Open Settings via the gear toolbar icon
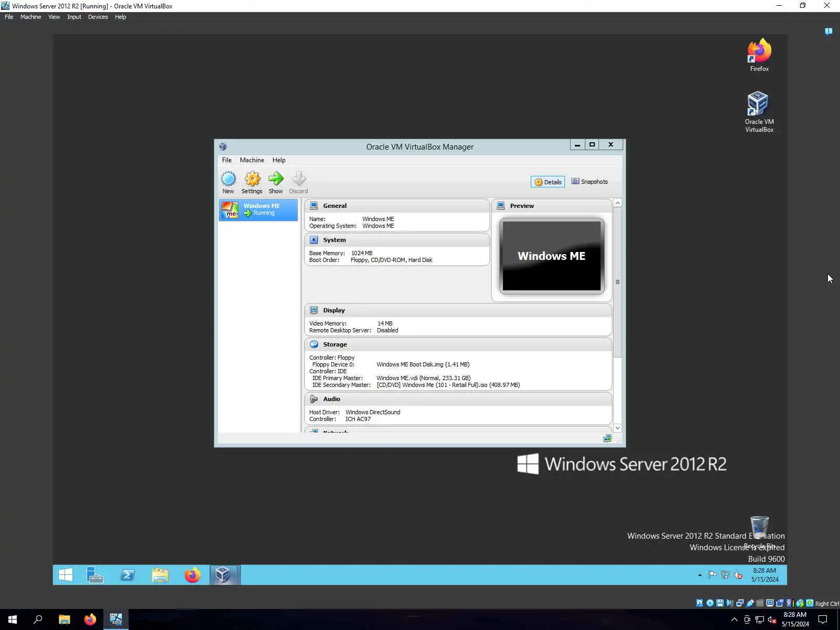The height and width of the screenshot is (630, 840). (252, 182)
